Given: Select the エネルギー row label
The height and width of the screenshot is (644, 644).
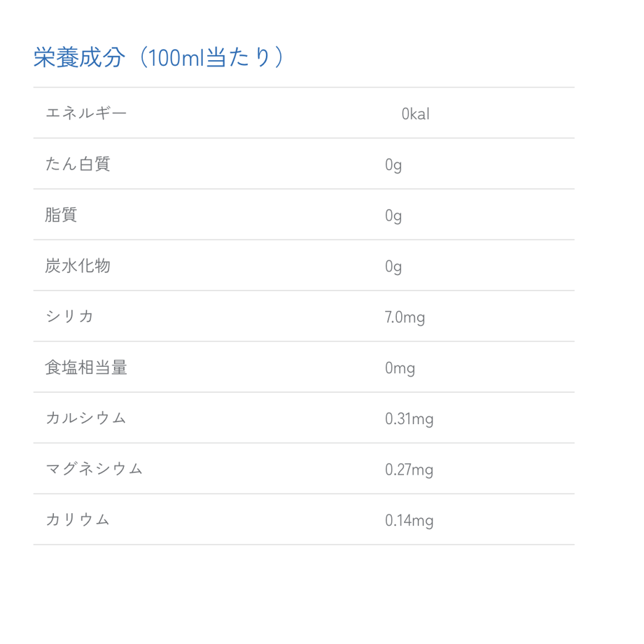Looking at the screenshot, I should point(86,113).
